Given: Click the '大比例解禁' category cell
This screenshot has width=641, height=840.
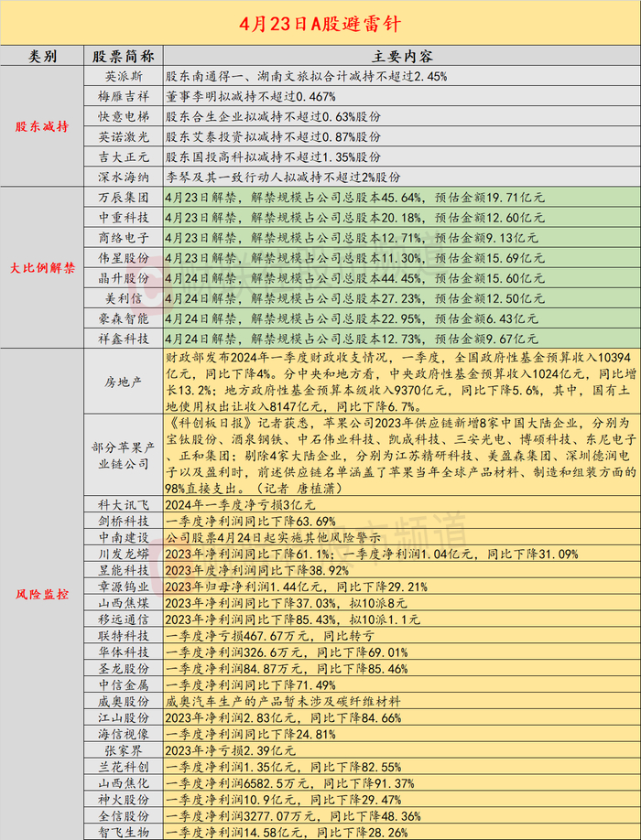Looking at the screenshot, I should point(42,268).
